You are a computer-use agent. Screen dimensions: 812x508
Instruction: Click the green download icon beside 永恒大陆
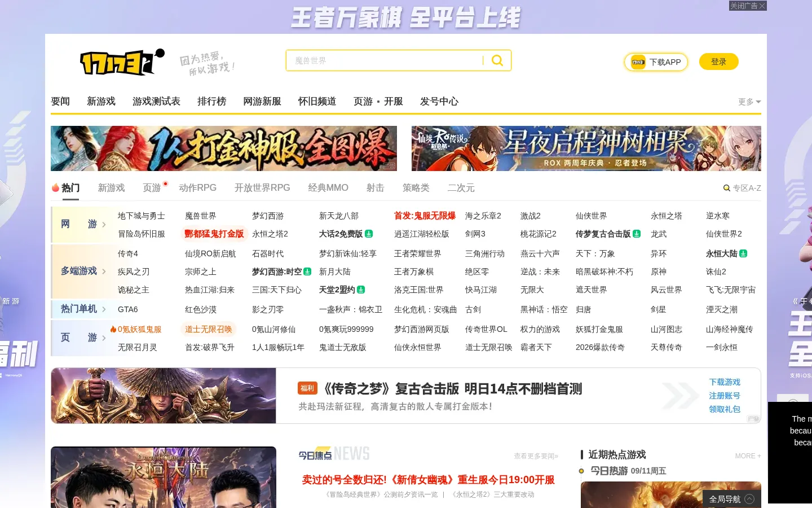click(743, 253)
